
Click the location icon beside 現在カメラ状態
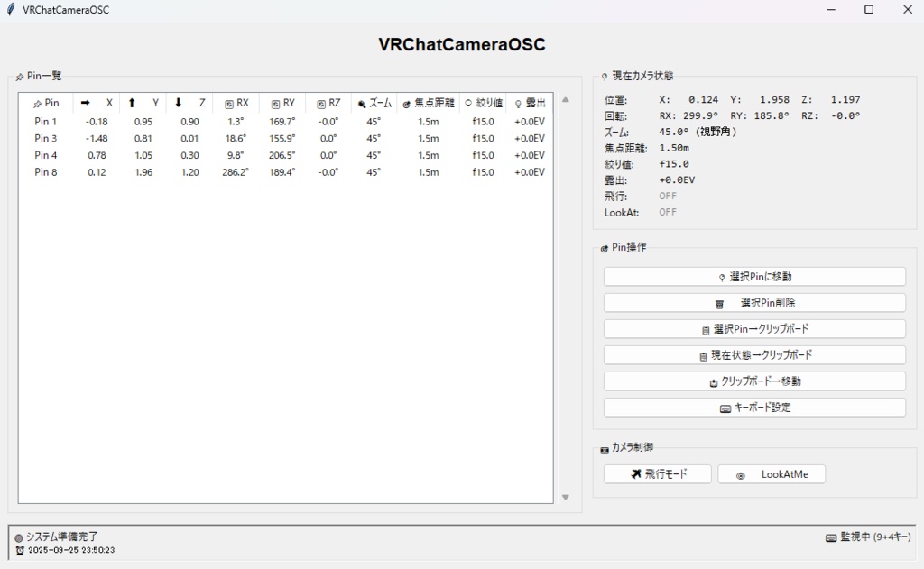(x=604, y=77)
